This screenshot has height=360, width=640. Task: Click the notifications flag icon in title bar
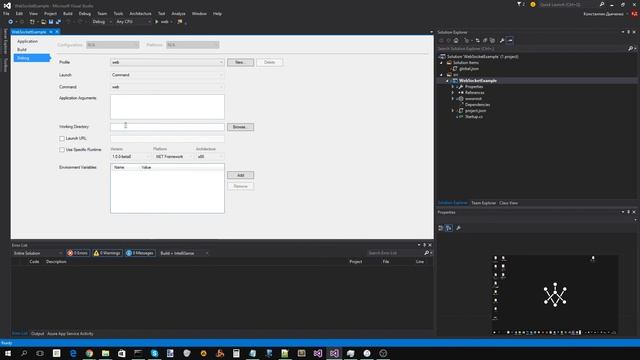(x=519, y=4)
